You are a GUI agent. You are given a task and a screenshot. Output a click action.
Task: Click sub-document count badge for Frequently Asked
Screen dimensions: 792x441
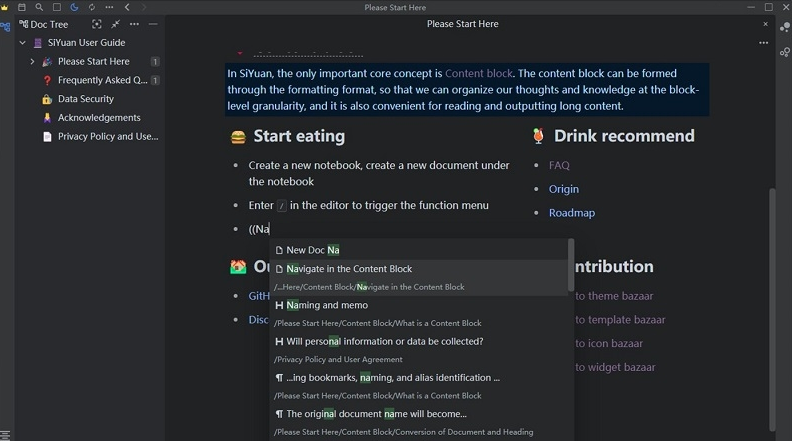[x=155, y=80]
